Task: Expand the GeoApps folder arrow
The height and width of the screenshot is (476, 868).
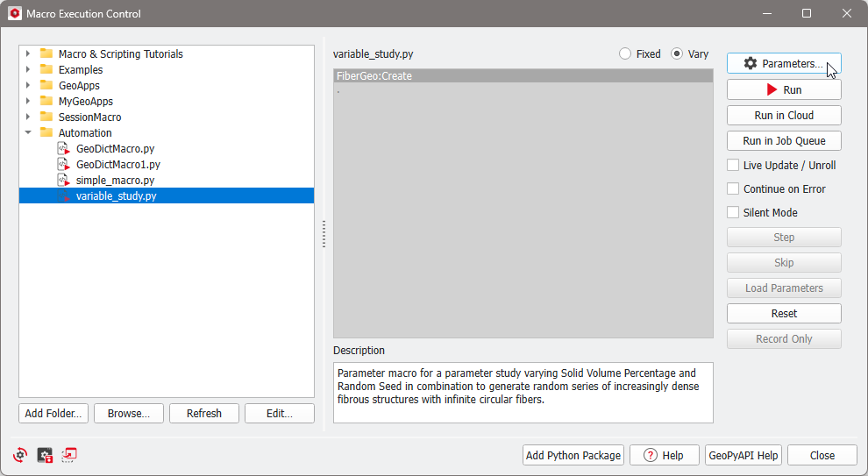Action: (x=28, y=85)
